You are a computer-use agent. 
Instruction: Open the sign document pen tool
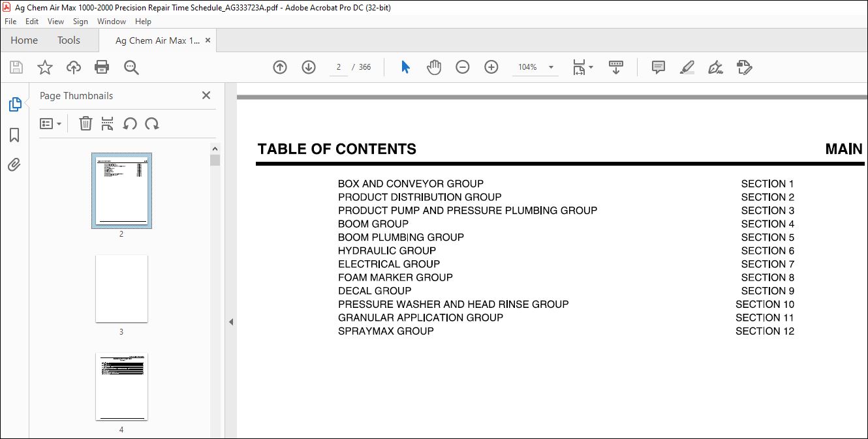(x=715, y=67)
